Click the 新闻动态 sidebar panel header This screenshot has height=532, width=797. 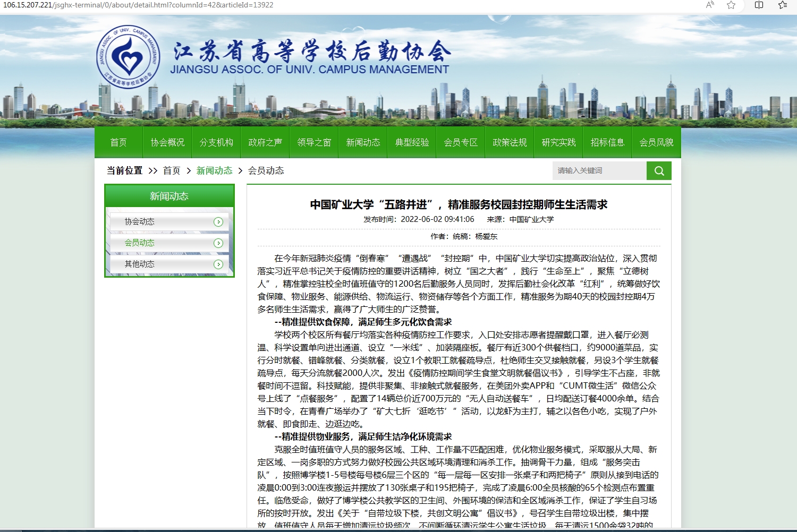[x=169, y=196]
